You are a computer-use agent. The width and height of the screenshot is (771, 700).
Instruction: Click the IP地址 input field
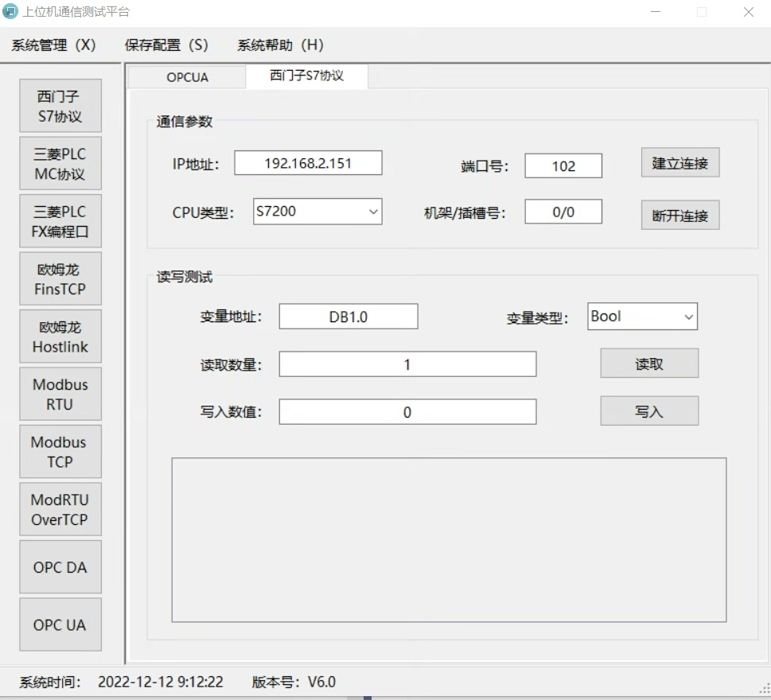[308, 163]
